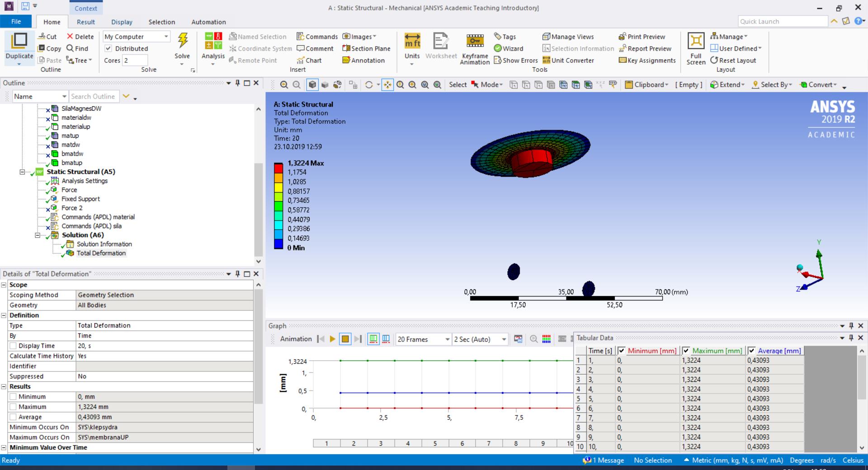Play the result animation
Viewport: 868px width, 470px height.
tap(333, 339)
